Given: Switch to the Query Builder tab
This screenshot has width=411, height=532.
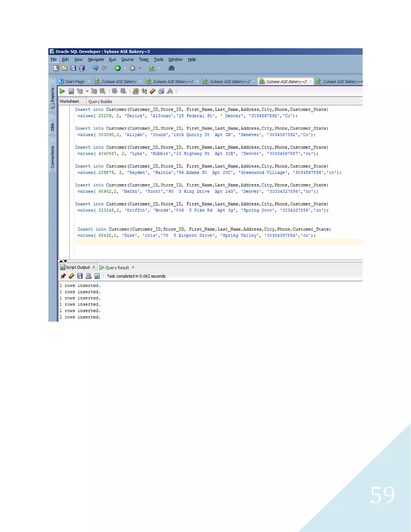Looking at the screenshot, I should (x=100, y=102).
